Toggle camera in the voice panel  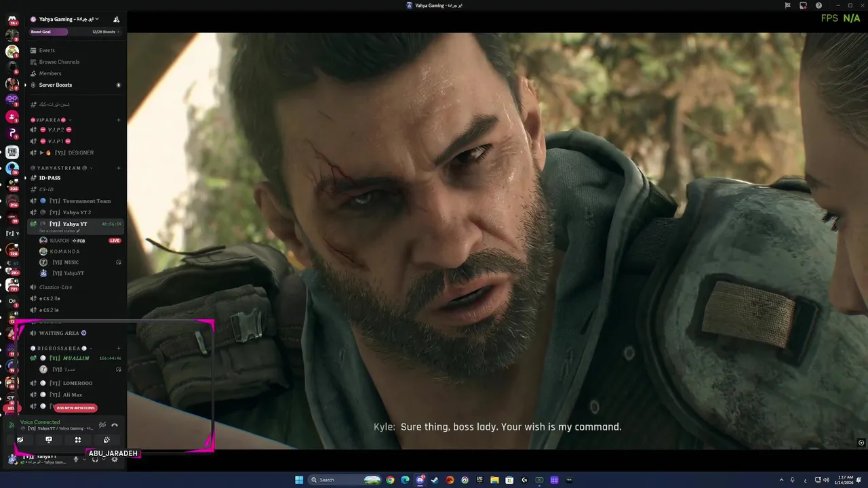(x=20, y=440)
